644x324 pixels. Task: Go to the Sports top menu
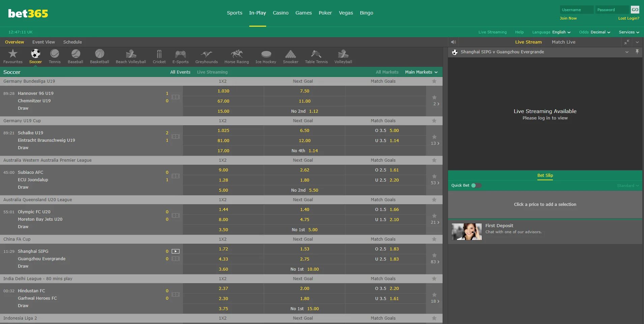(x=234, y=13)
